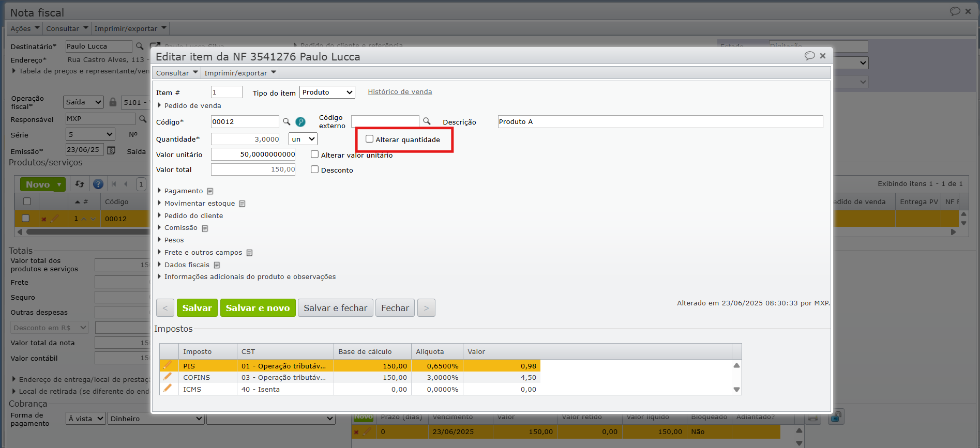Viewport: 980px width, 448px height.
Task: Tick the Alterar valor unitário checkbox
Action: 314,154
